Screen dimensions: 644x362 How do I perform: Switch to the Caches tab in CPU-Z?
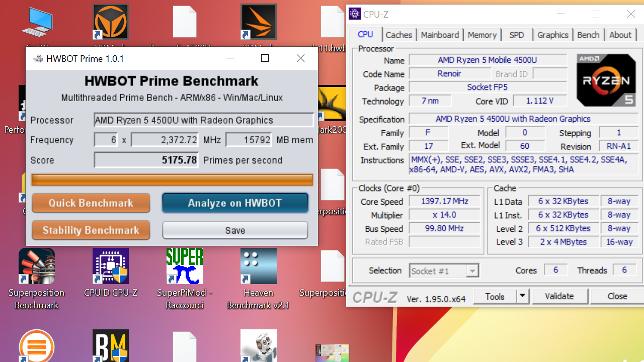click(399, 35)
